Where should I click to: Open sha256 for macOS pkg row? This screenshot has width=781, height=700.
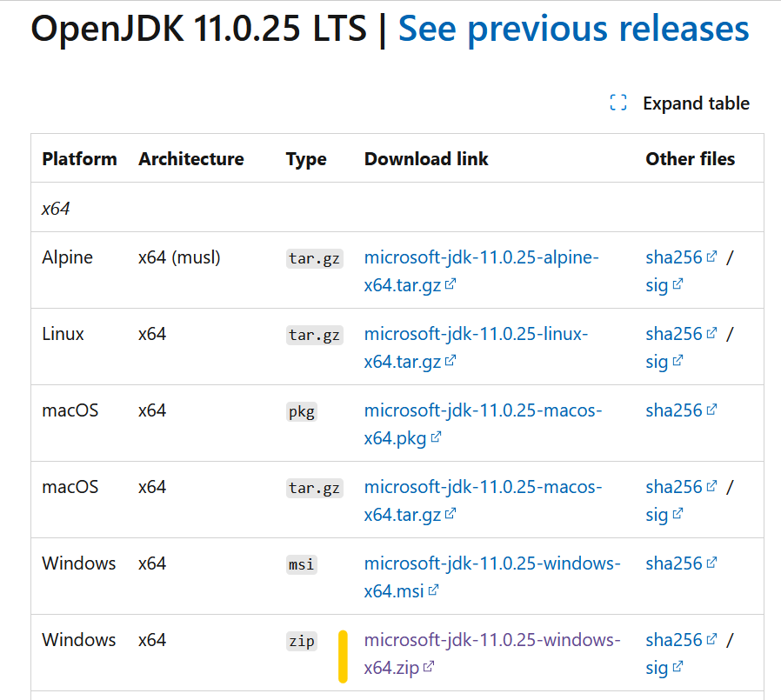point(673,410)
